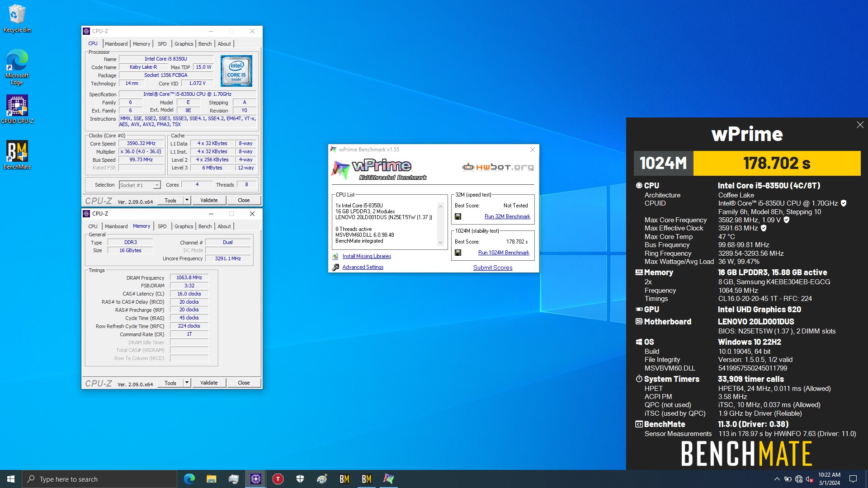Screen dimensions: 868x488
Task: Show hidden tray icons chevron
Action: [x=777, y=479]
